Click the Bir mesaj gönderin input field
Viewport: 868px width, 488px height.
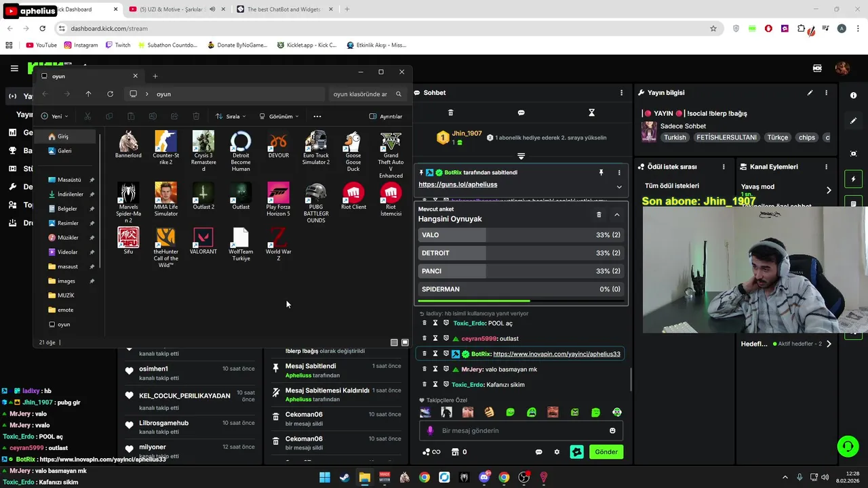[x=521, y=430]
